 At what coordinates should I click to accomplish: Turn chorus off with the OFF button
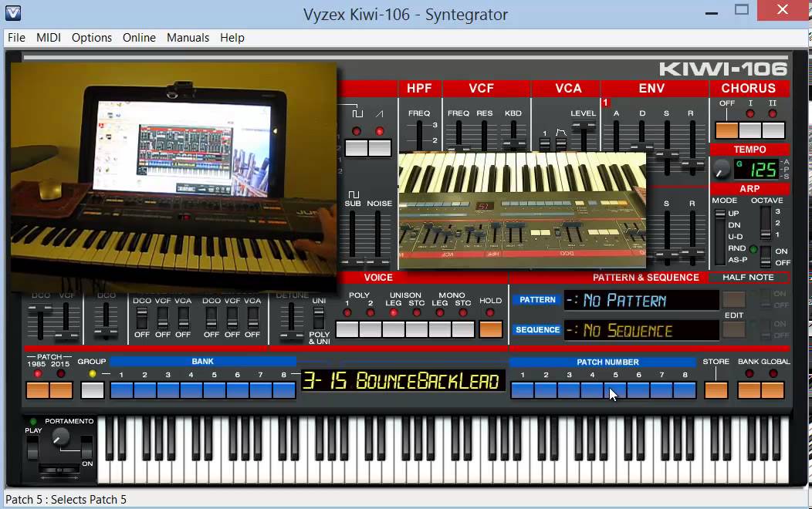click(726, 130)
